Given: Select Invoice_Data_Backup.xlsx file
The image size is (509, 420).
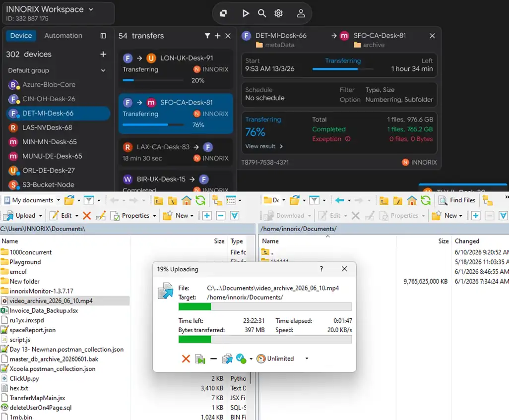Looking at the screenshot, I should [44, 310].
